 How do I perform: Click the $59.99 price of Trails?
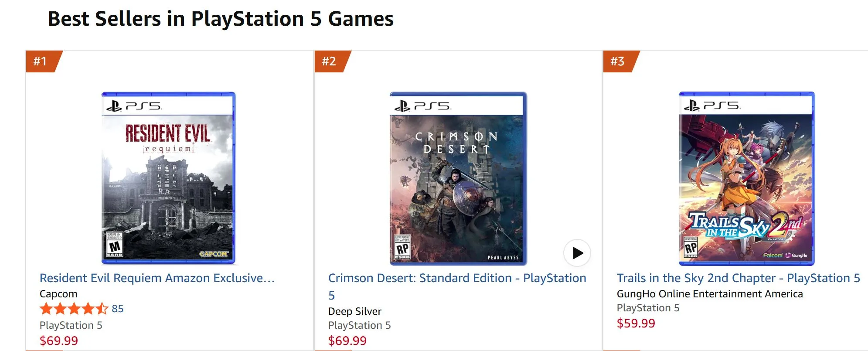click(635, 323)
